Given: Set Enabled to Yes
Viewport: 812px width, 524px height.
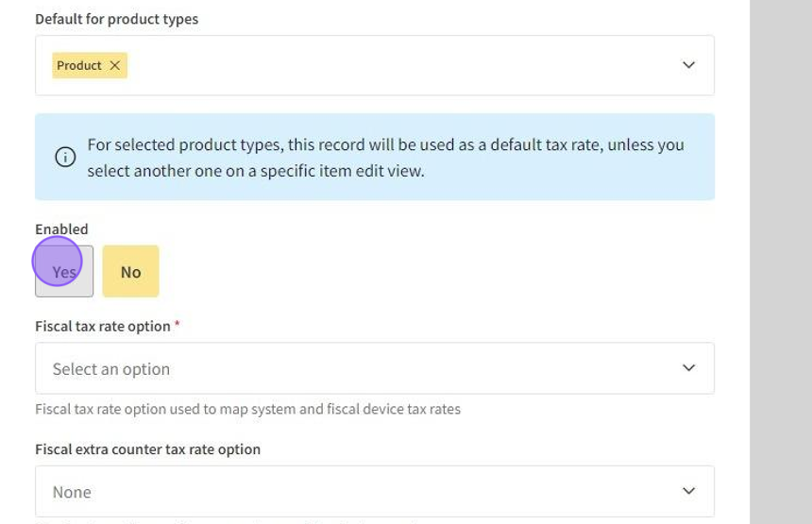Looking at the screenshot, I should tap(64, 272).
